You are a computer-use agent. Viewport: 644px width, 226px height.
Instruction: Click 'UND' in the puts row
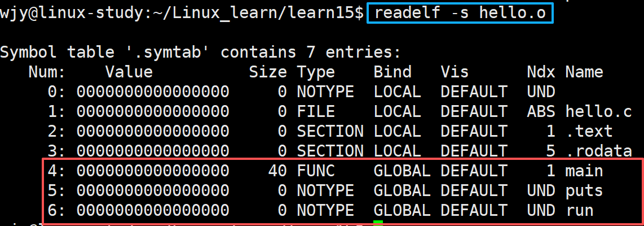coord(541,190)
